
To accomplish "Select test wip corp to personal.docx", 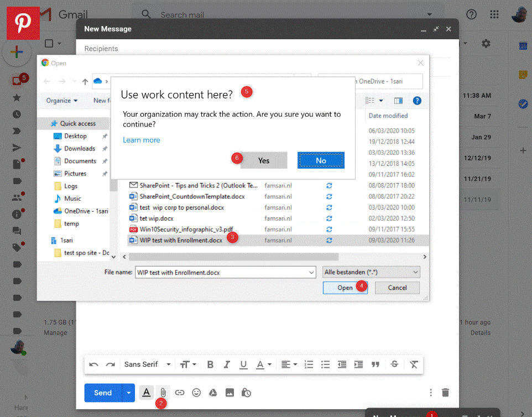I will [x=181, y=207].
